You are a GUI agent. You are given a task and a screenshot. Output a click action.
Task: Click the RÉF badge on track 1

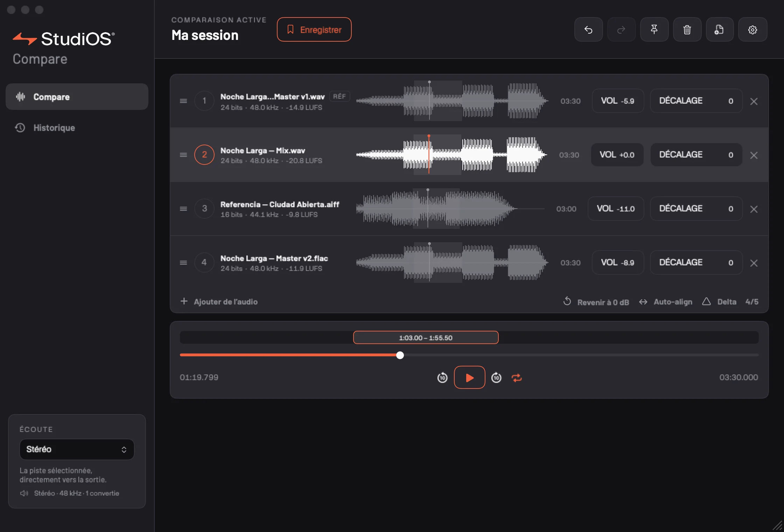pyautogui.click(x=339, y=96)
